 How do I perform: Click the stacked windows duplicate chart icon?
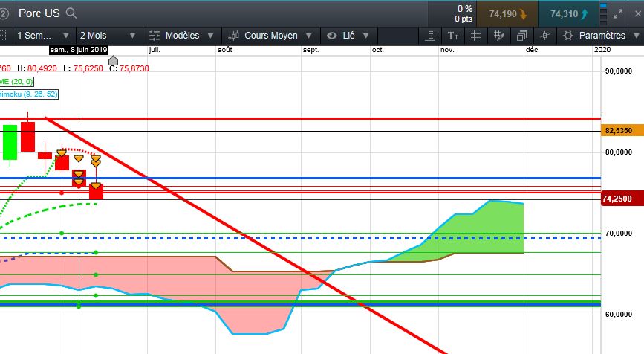tap(522, 36)
